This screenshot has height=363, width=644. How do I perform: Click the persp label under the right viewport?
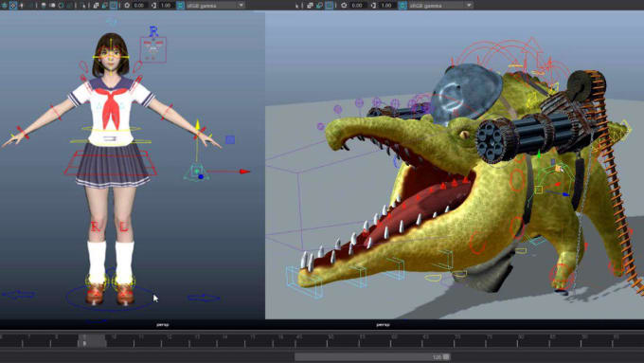(x=383, y=324)
